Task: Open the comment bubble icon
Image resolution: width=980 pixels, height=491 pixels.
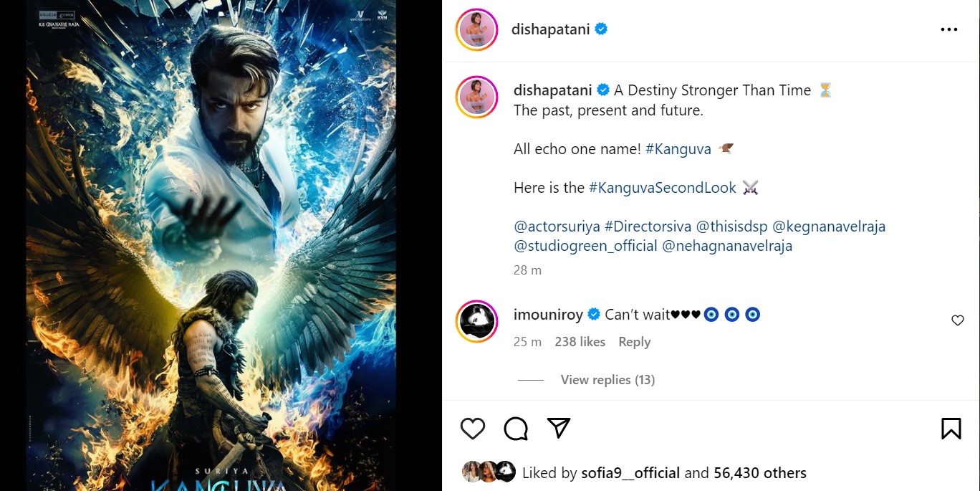Action: (516, 429)
